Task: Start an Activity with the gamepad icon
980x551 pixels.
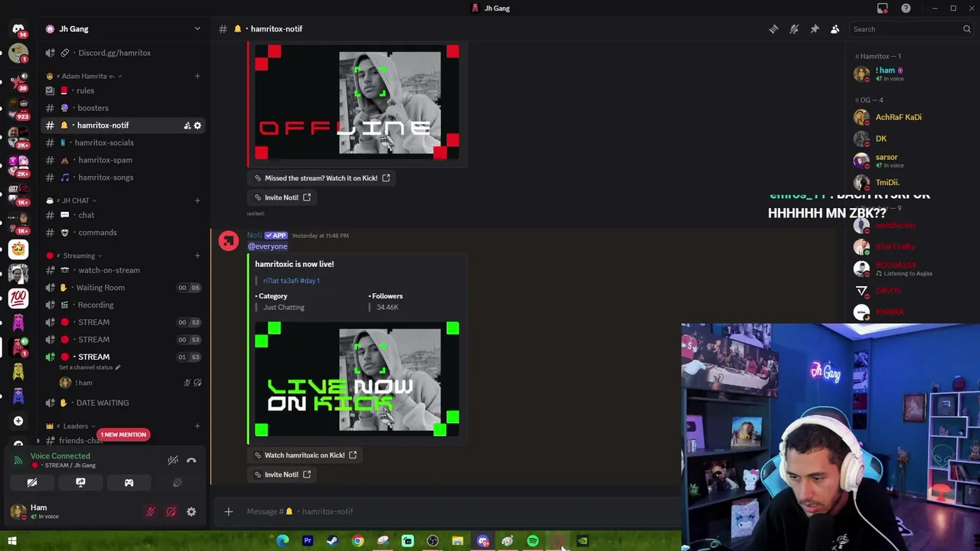Action: (129, 483)
